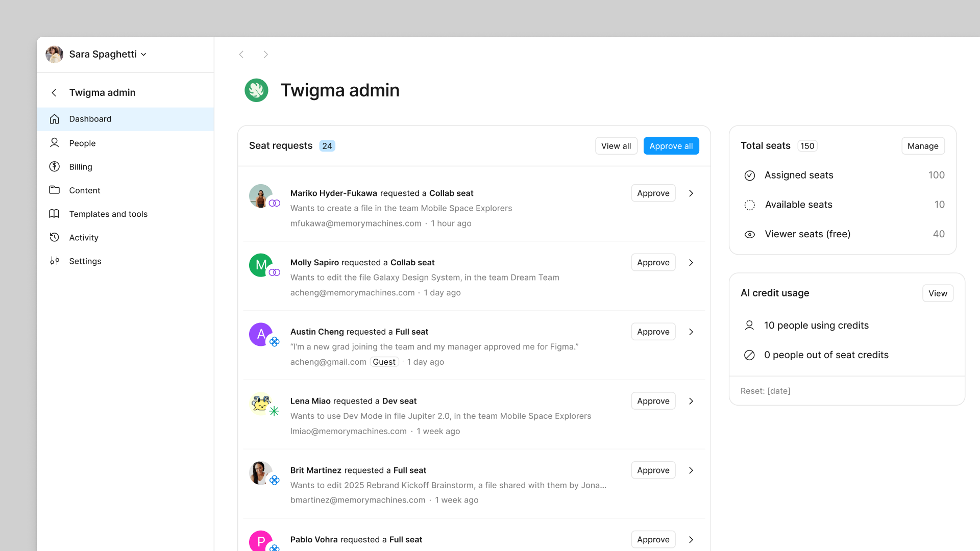
Task: Expand Brit Martinez's request details chevron
Action: tap(691, 470)
